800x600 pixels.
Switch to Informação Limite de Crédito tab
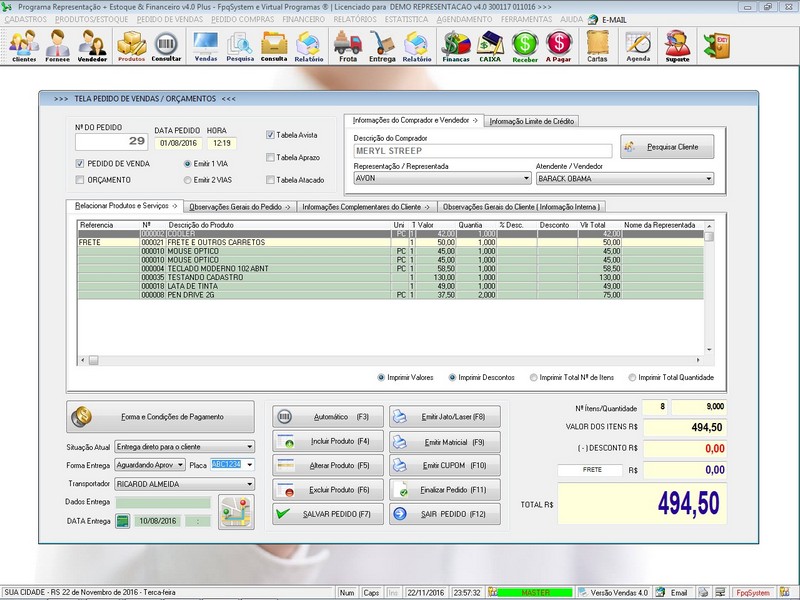point(533,121)
